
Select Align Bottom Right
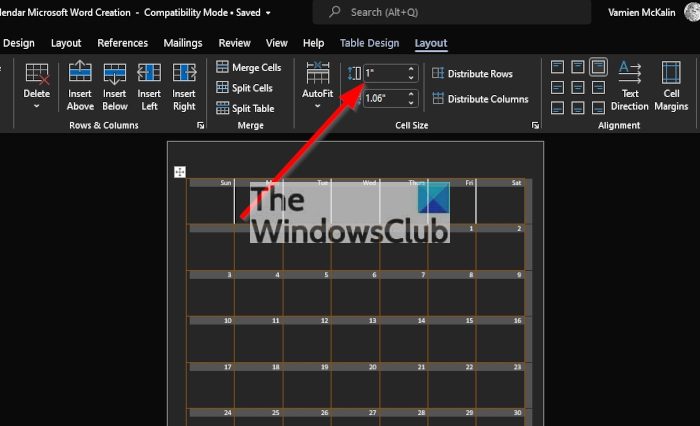pos(598,108)
